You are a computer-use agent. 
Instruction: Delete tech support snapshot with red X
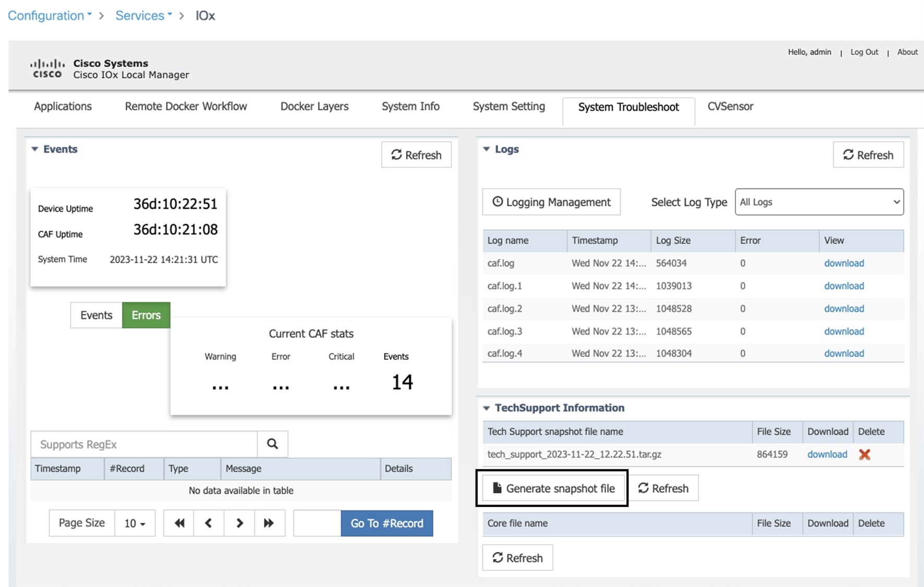[864, 454]
